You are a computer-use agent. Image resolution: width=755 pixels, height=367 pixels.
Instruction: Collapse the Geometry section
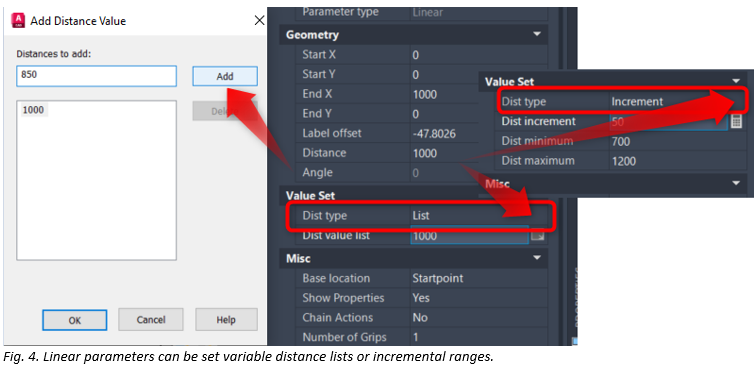(x=537, y=35)
